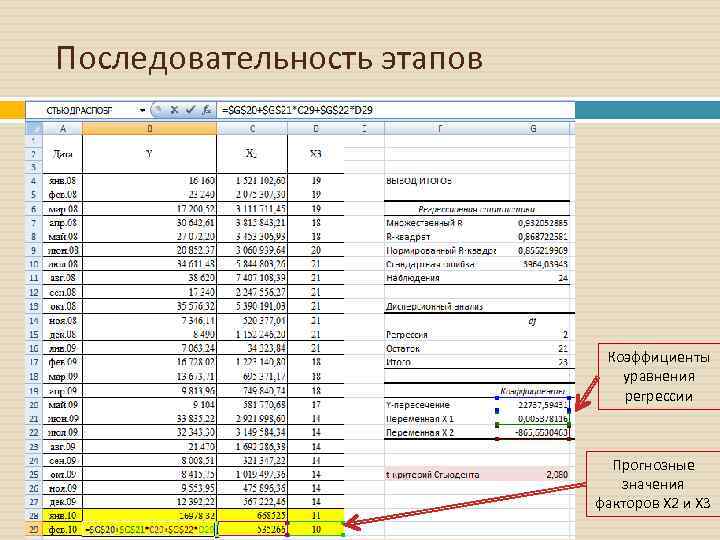Image resolution: width=720 pixels, height=540 pixels.
Task: Click the Enter checkmark icon in the formula bar
Action: [x=191, y=110]
